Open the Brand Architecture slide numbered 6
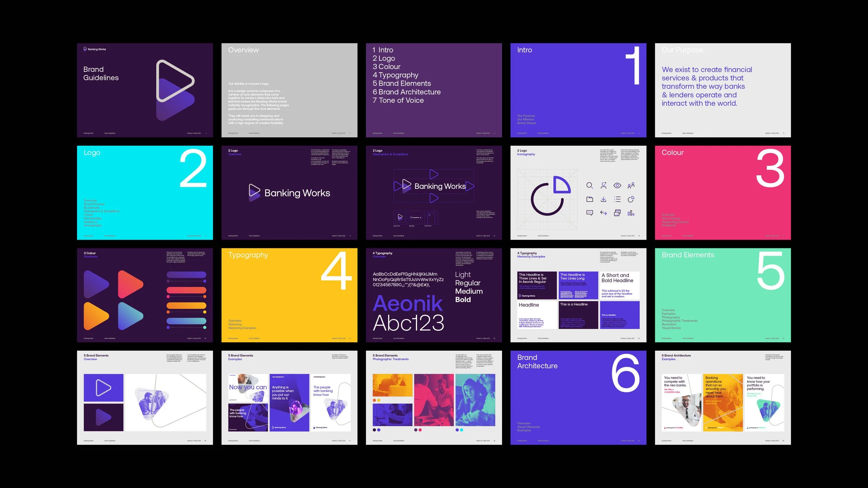The height and width of the screenshot is (488, 868). click(x=578, y=397)
